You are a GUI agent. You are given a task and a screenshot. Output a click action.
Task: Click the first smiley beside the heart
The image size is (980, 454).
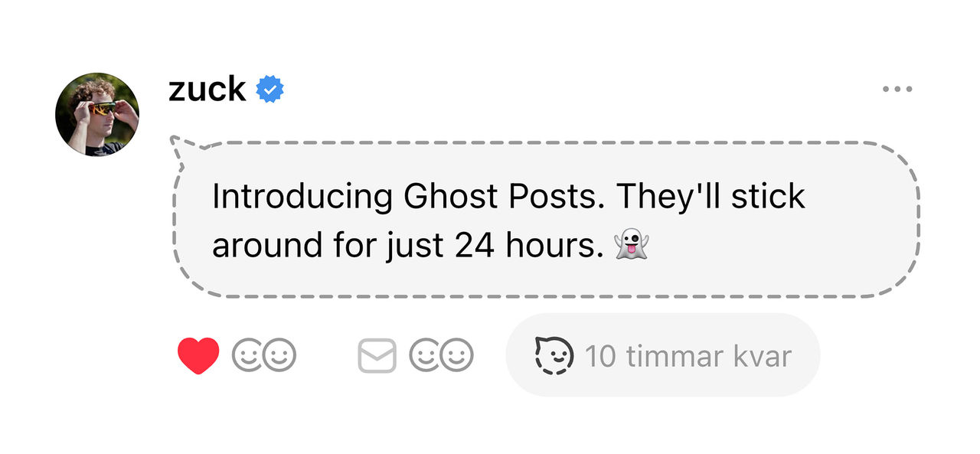coord(247,356)
